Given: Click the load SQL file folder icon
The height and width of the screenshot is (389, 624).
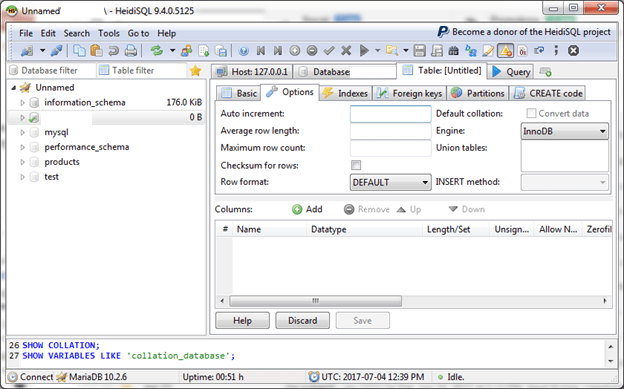Looking at the screenshot, I should click(x=392, y=51).
